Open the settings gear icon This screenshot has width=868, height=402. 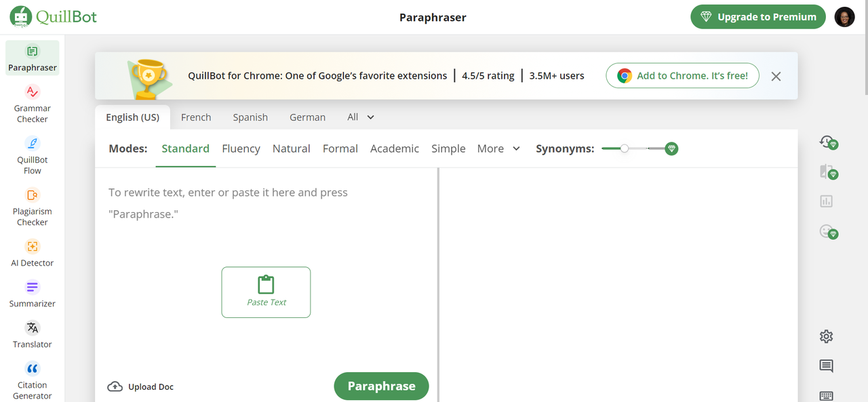click(x=826, y=336)
